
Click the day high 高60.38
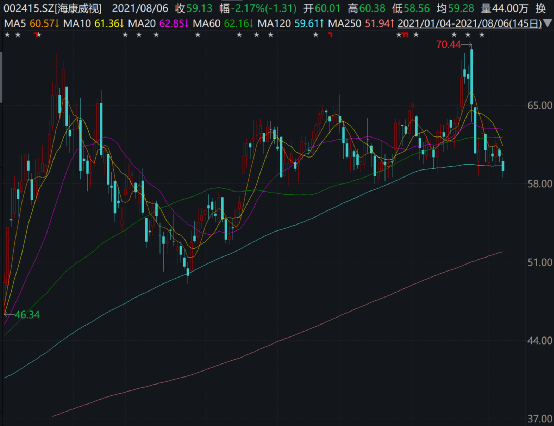(x=366, y=8)
